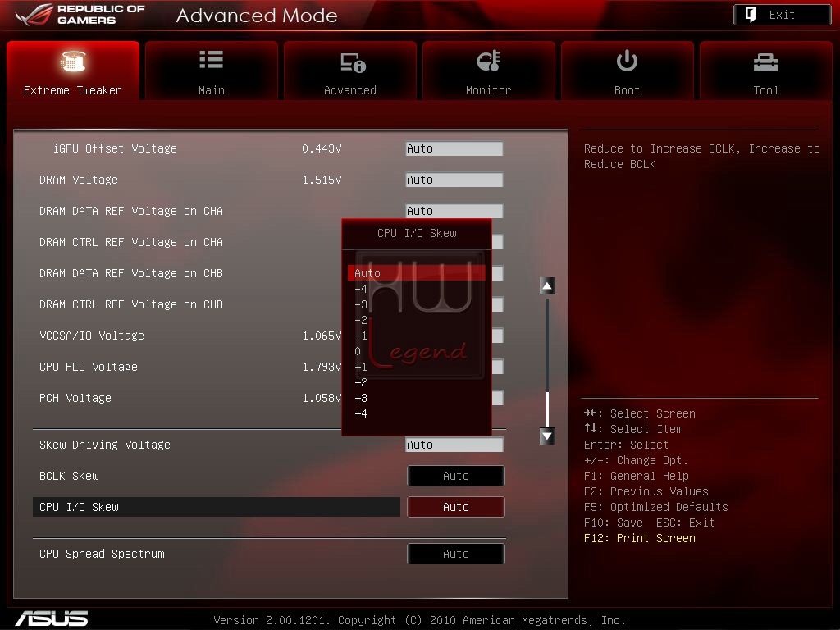Image resolution: width=840 pixels, height=630 pixels.
Task: Select +2 from the popup list
Action: [361, 382]
